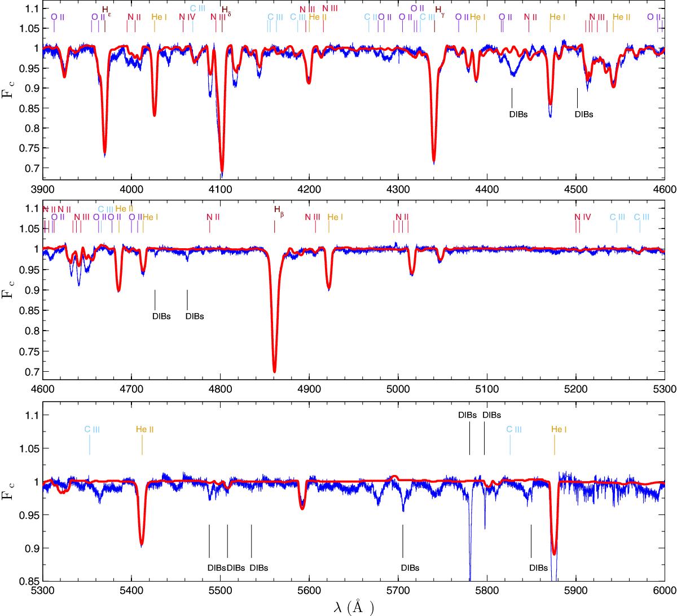Select the N IV label in middle panel
The height and width of the screenshot is (616, 677).
(x=582, y=217)
